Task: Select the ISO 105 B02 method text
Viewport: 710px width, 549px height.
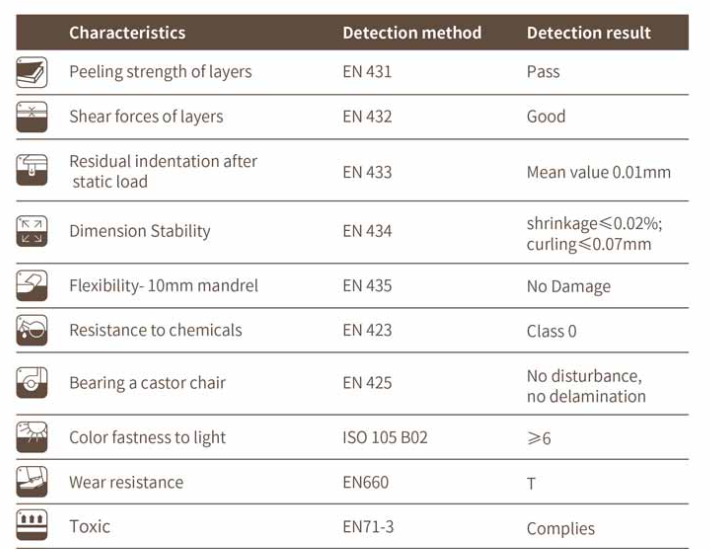Action: coord(385,437)
